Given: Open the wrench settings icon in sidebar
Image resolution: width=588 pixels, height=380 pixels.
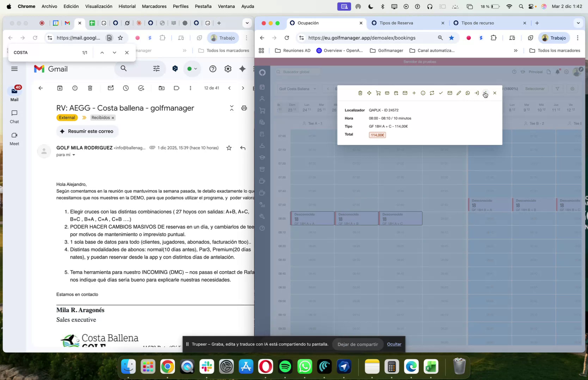Looking at the screenshot, I should click(262, 217).
